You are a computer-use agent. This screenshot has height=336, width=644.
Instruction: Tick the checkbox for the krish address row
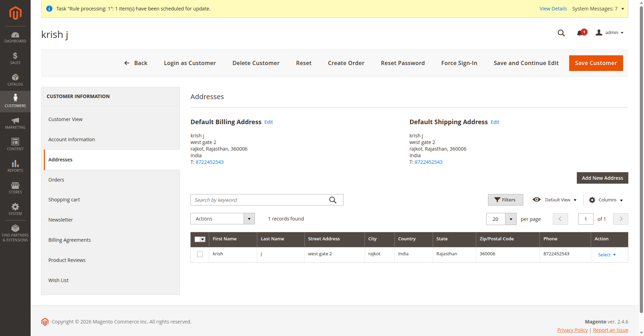pyautogui.click(x=200, y=254)
